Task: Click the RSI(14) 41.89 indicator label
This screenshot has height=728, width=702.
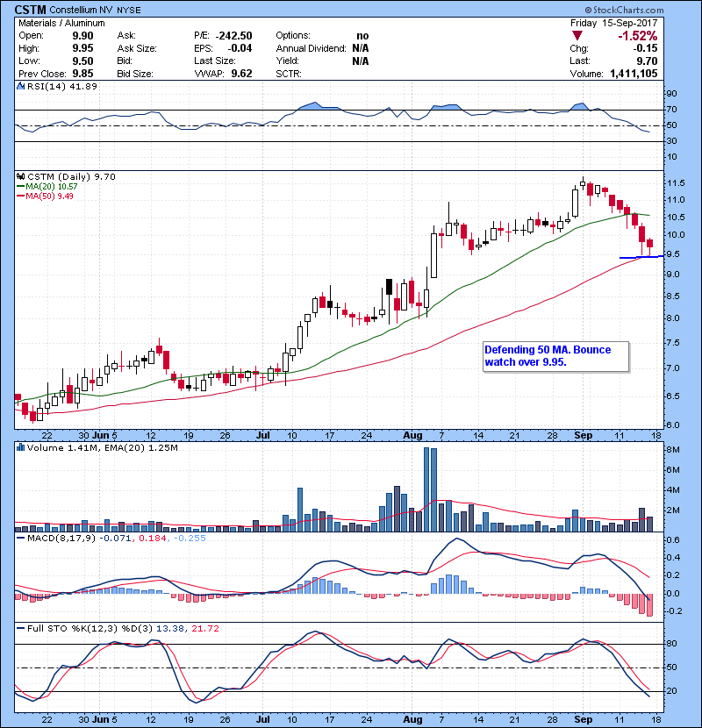Action: click(x=61, y=86)
